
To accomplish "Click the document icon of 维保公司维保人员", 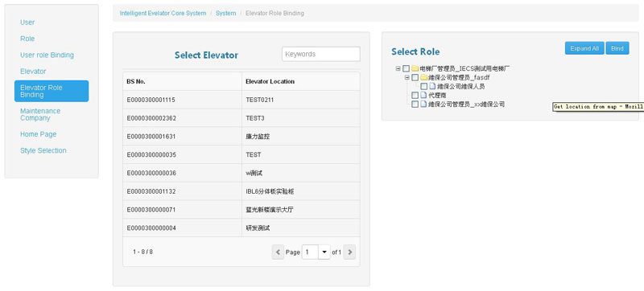I will (432, 87).
